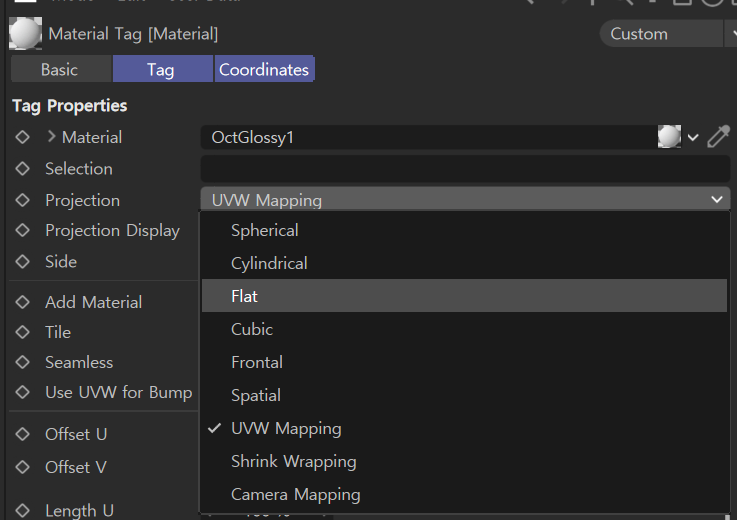Click the Selection input field
The width and height of the screenshot is (737, 520).
pyautogui.click(x=465, y=169)
